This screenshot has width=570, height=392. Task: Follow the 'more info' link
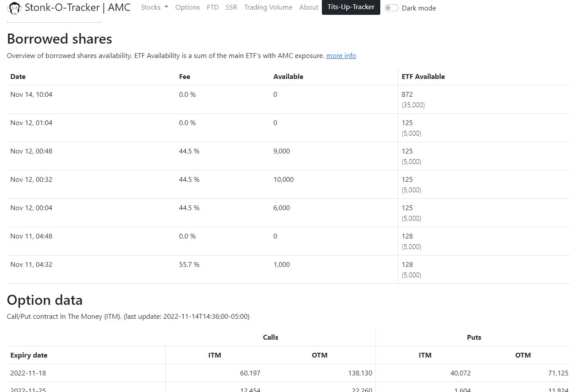point(341,56)
